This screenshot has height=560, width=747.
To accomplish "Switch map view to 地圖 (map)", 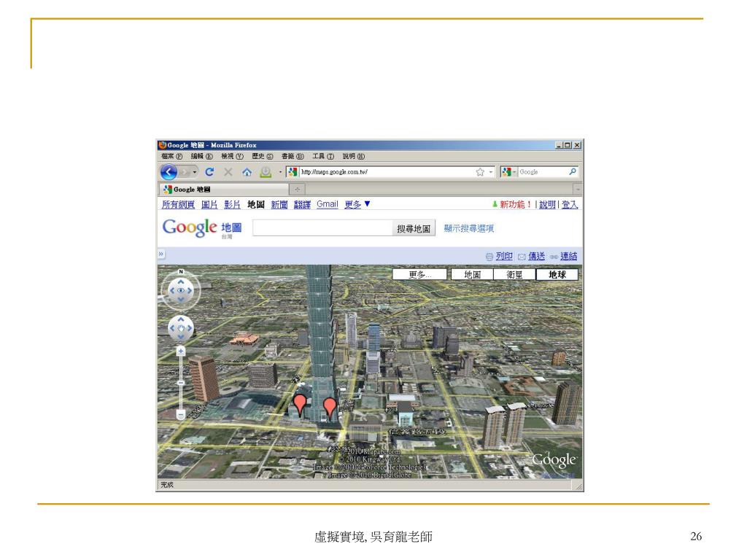I will (472, 275).
